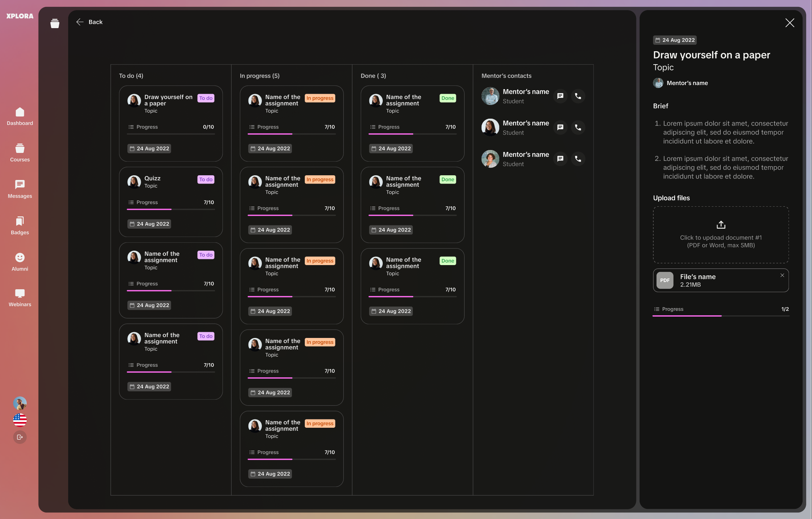Click the PDF file type icon
The image size is (812, 519).
[665, 280]
